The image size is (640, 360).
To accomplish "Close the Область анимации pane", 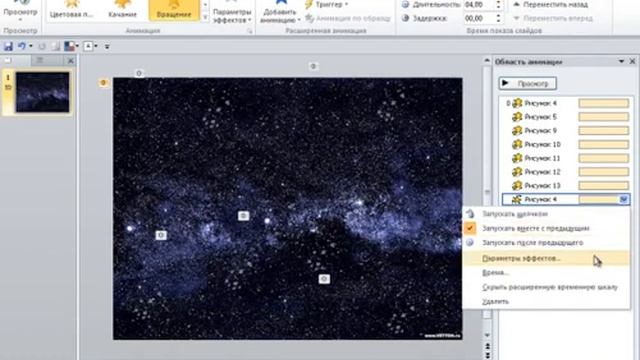I will point(632,61).
